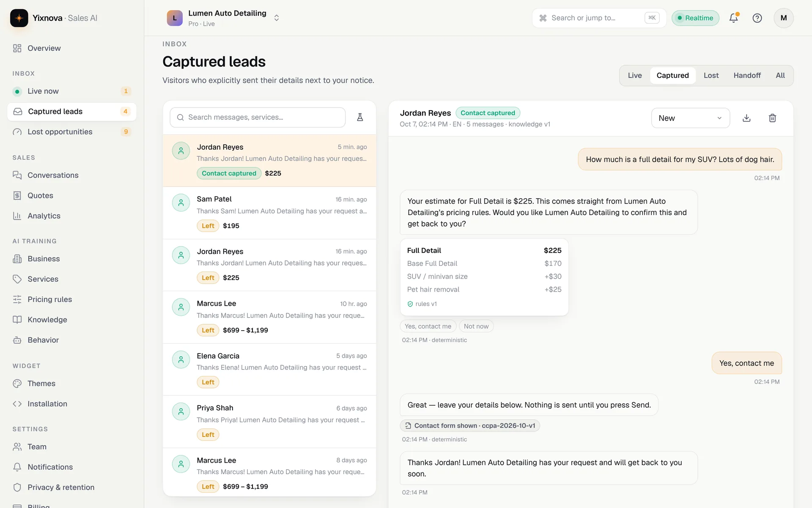
Task: Open the Services training page
Action: coord(72,279)
